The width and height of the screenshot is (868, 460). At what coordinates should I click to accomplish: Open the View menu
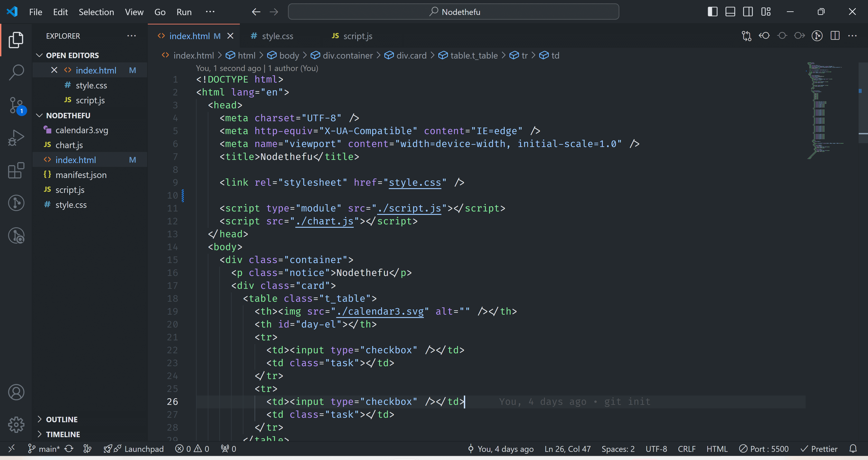coord(134,12)
